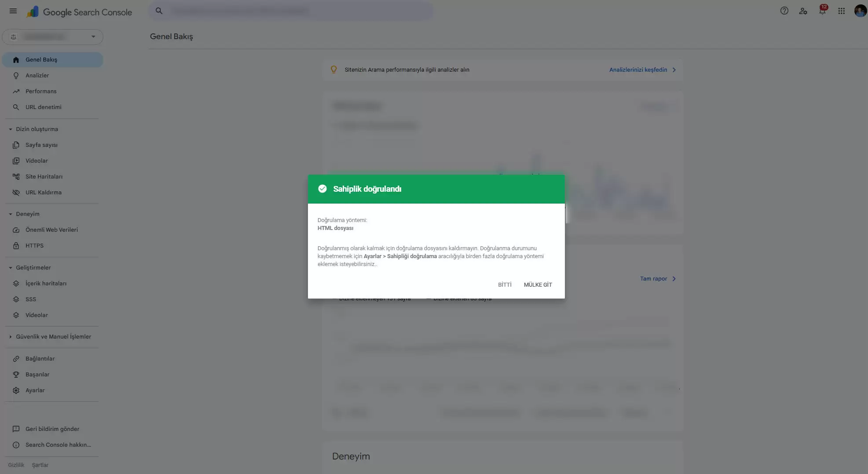Open the hamburger main menu
The image size is (868, 474).
tap(13, 11)
